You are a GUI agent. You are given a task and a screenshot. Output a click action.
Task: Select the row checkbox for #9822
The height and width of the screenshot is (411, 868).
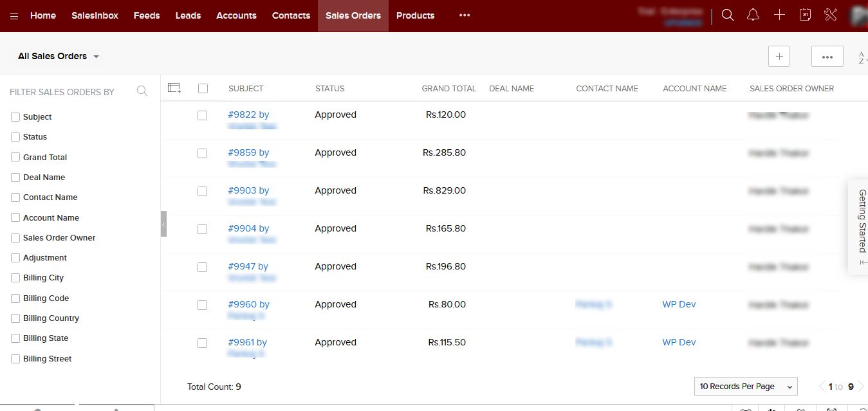click(202, 115)
